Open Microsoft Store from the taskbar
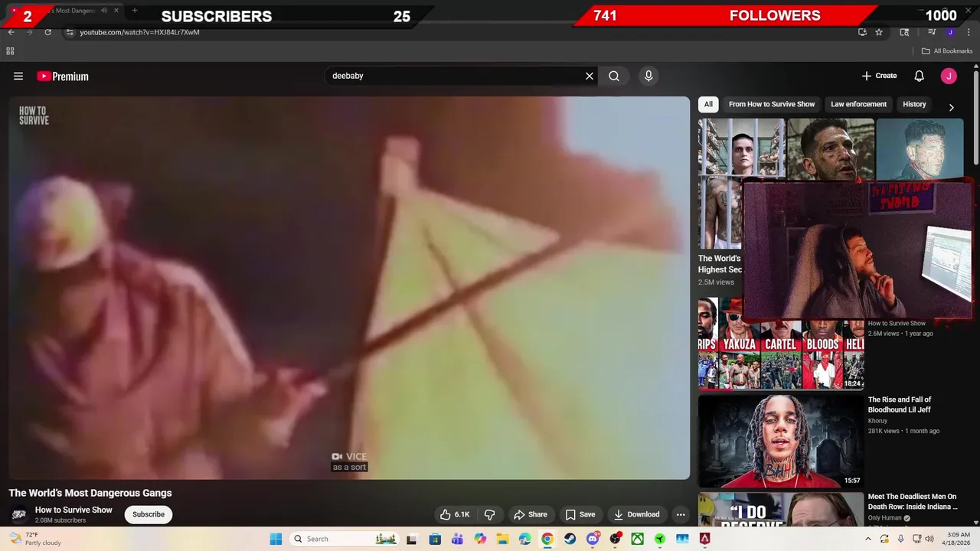Viewport: 980px width, 551px height. pos(435,539)
